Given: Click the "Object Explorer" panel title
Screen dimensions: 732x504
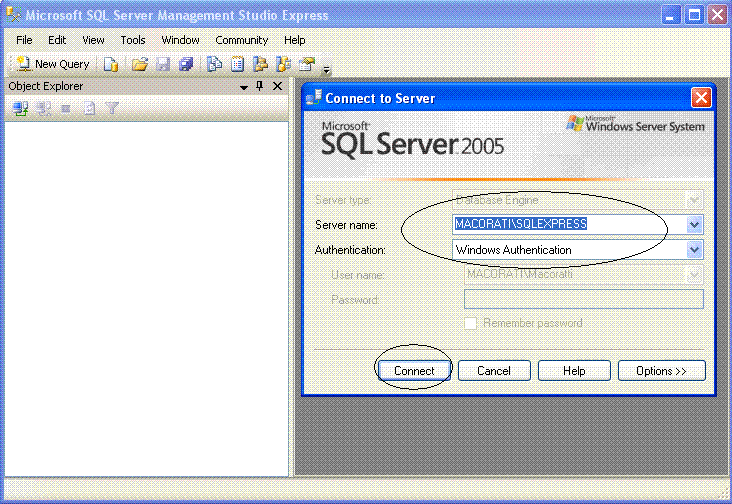Looking at the screenshot, I should point(46,86).
